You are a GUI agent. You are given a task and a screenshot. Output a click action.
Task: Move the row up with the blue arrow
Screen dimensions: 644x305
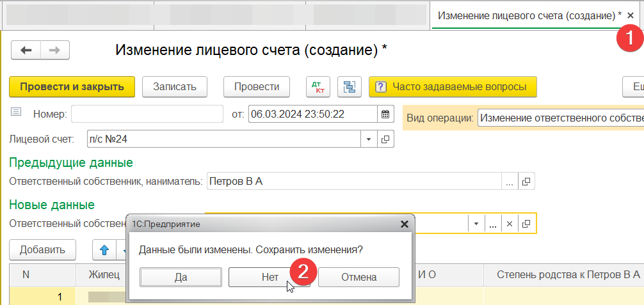[x=104, y=250]
